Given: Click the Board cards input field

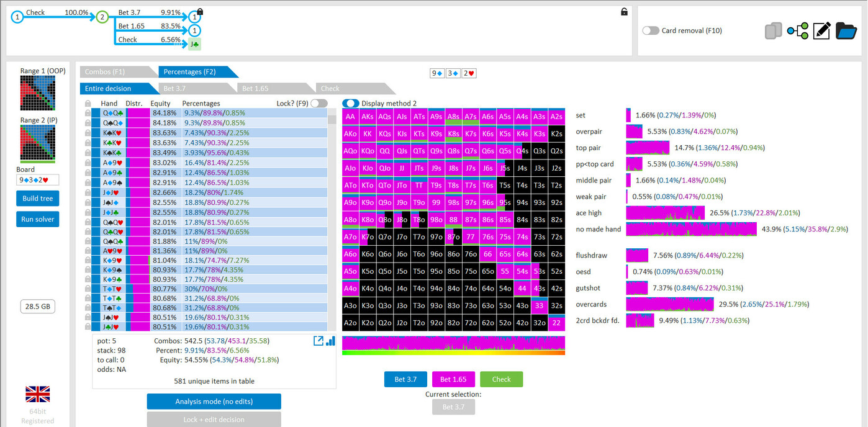Looking at the screenshot, I should point(37,180).
